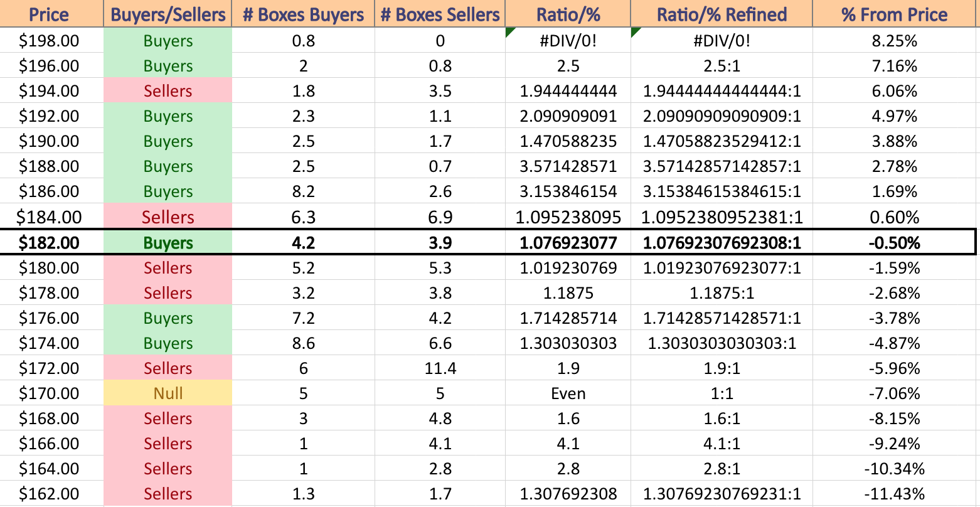Select the 1.01923076923077:1 cell
980x507 pixels.
[722, 268]
